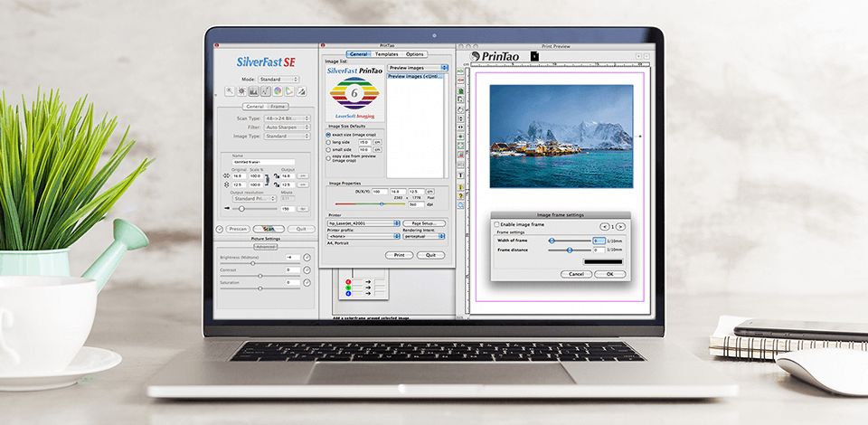Select the 'exact size (image crop)' radio button
This screenshot has width=868, height=425.
point(328,135)
